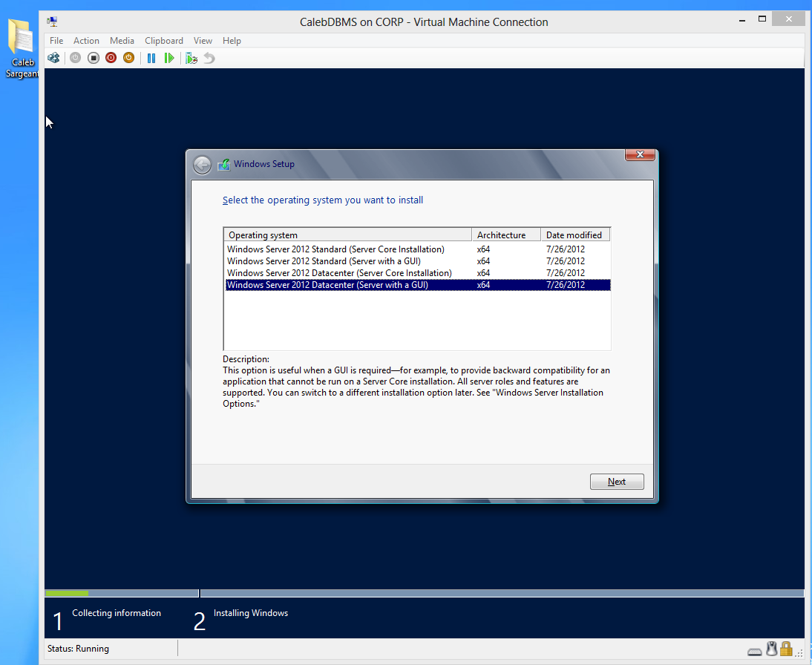Turn off the virtual machine with the stop icon
Image resolution: width=812 pixels, height=665 pixels.
94,58
